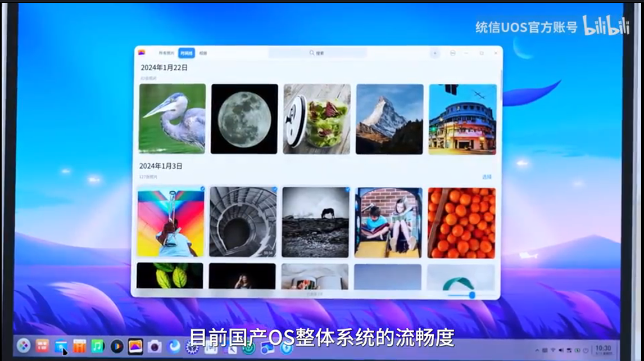Open the blue corner building photo

point(462,119)
